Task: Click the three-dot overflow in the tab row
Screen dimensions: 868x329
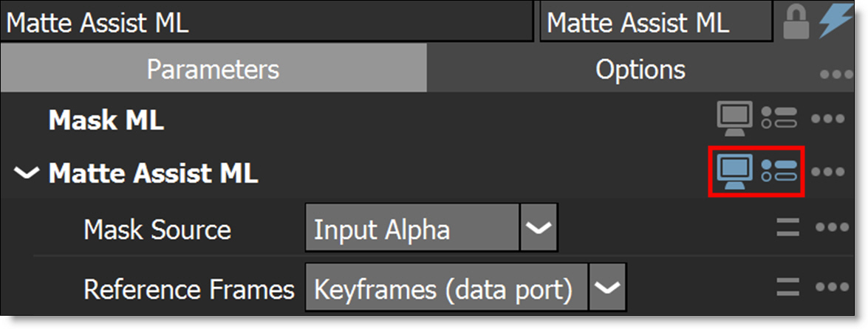Action: [x=835, y=75]
